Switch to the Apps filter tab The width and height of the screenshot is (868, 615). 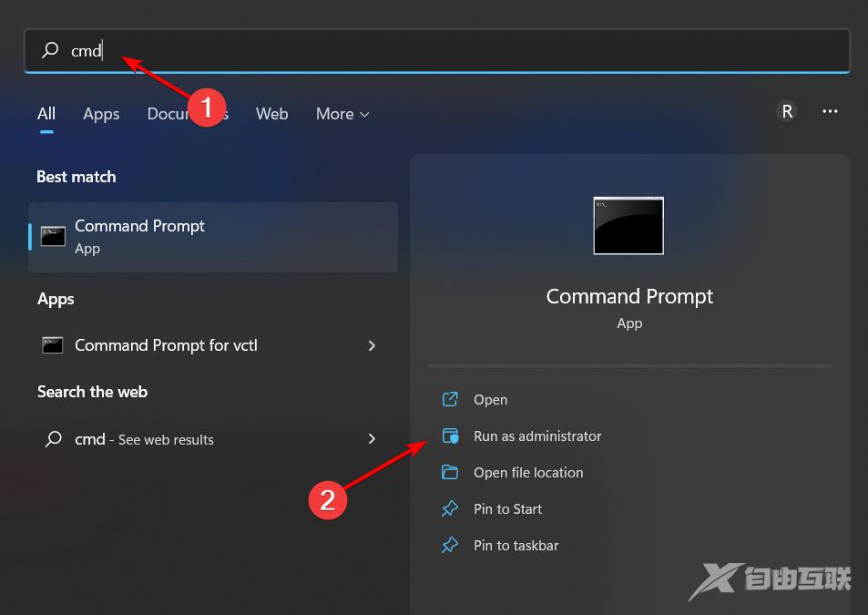click(x=101, y=114)
